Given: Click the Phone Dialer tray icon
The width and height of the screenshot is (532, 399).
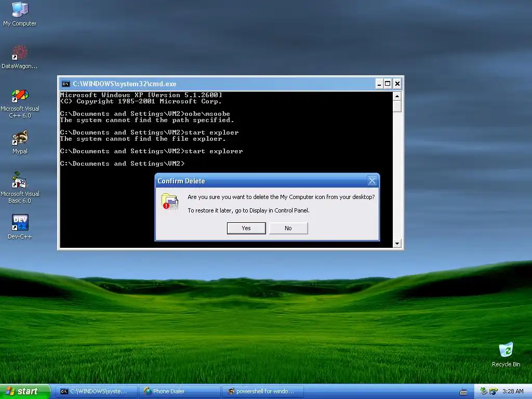Looking at the screenshot, I should 493,392.
